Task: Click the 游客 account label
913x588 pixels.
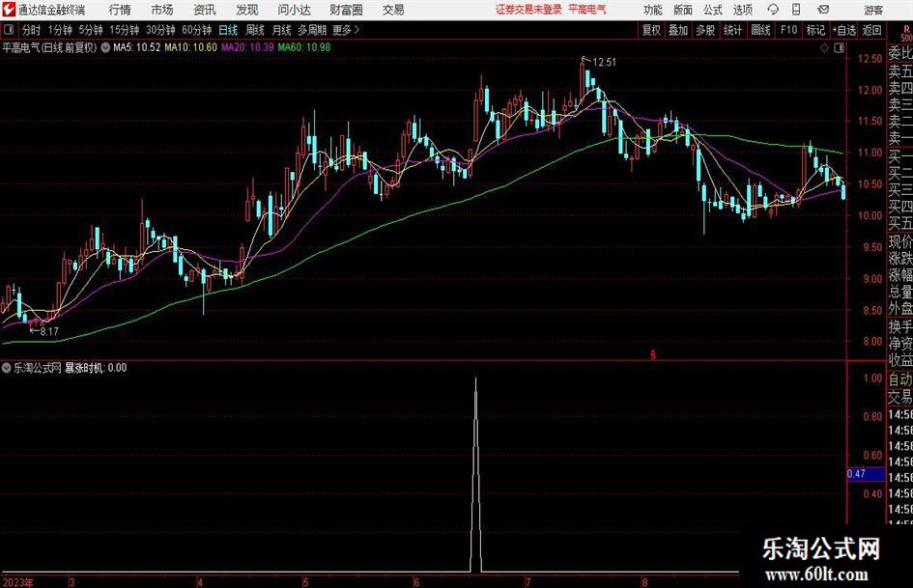Action: tap(873, 10)
